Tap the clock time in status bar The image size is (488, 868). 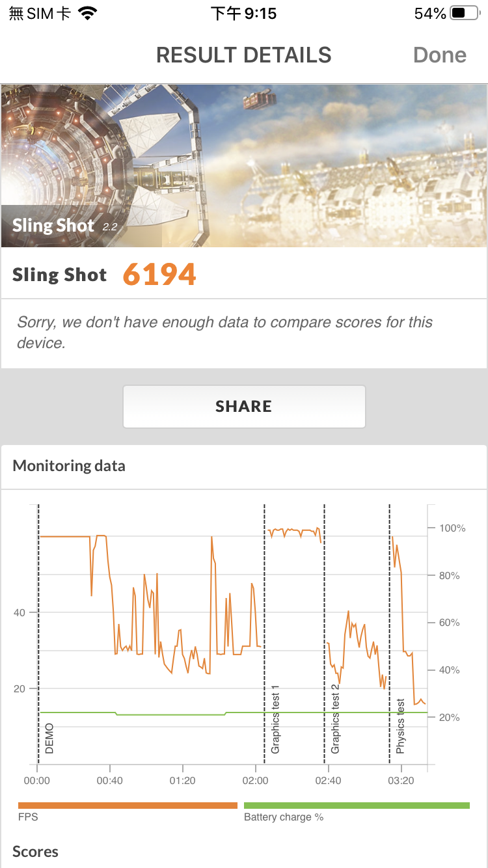[244, 14]
